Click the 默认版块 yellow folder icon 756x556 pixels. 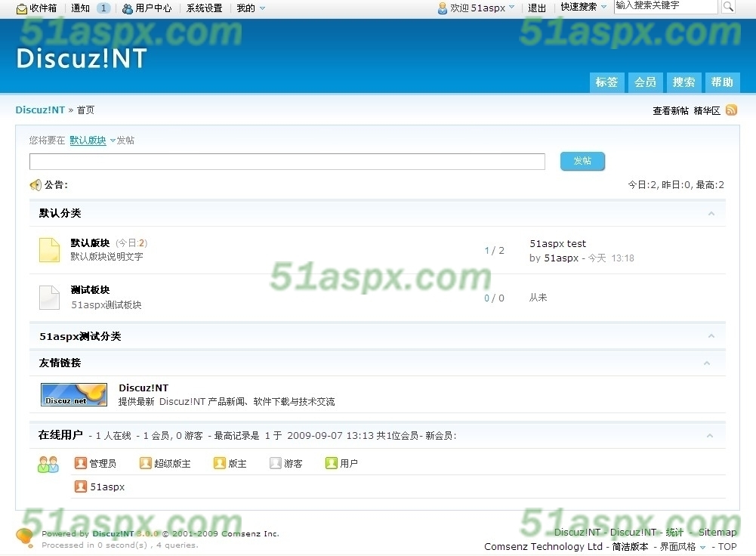49,250
